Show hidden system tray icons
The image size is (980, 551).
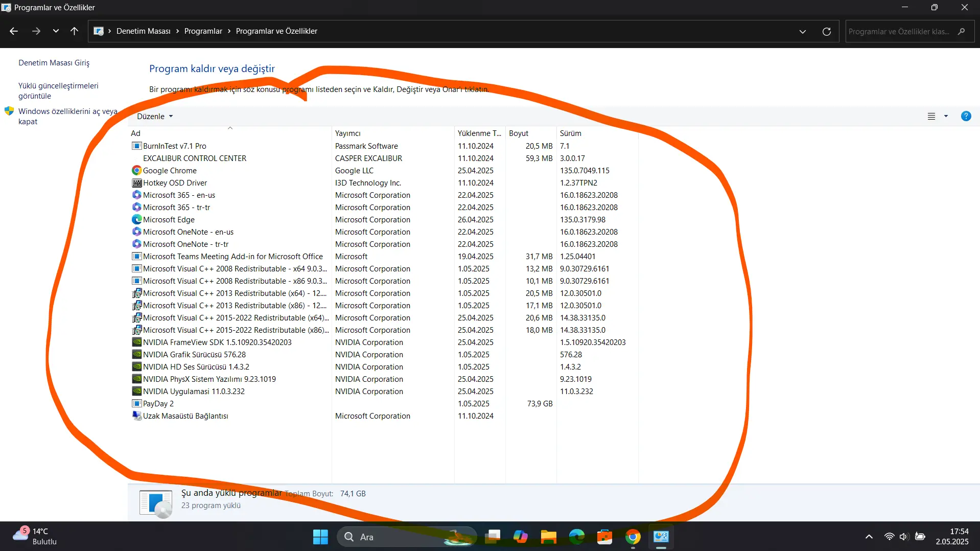click(x=869, y=537)
